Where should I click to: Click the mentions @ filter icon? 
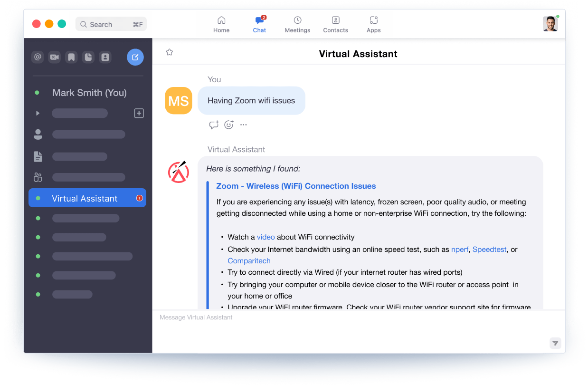click(38, 57)
